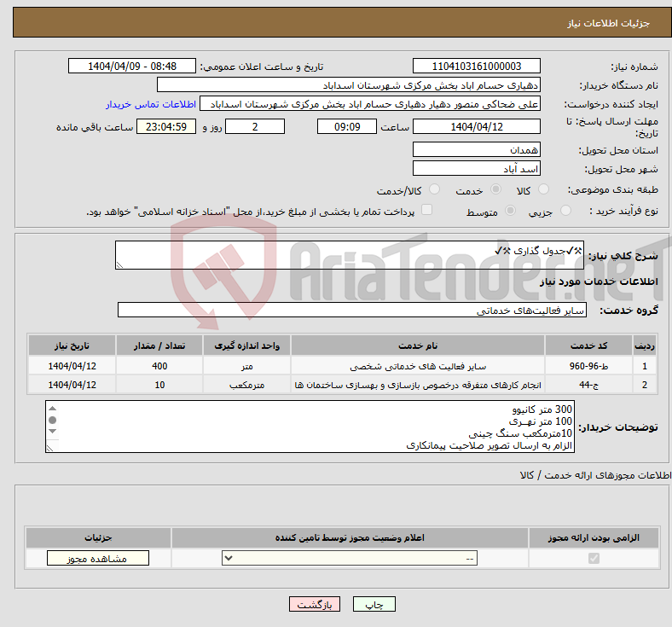Click the service group field سایر فعالیت‌های خدماتی
The height and width of the screenshot is (627, 672).
(x=352, y=310)
